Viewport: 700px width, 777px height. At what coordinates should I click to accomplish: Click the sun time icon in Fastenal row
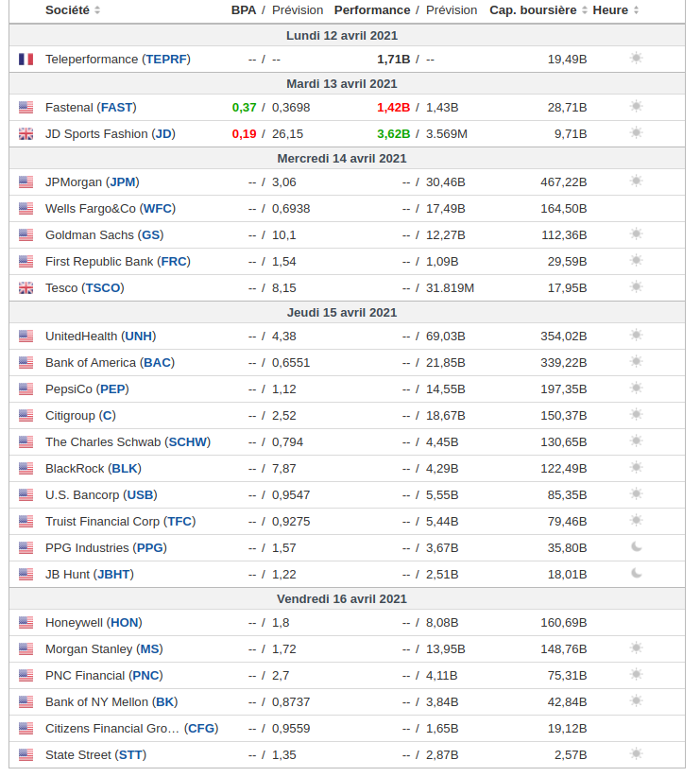pos(636,107)
